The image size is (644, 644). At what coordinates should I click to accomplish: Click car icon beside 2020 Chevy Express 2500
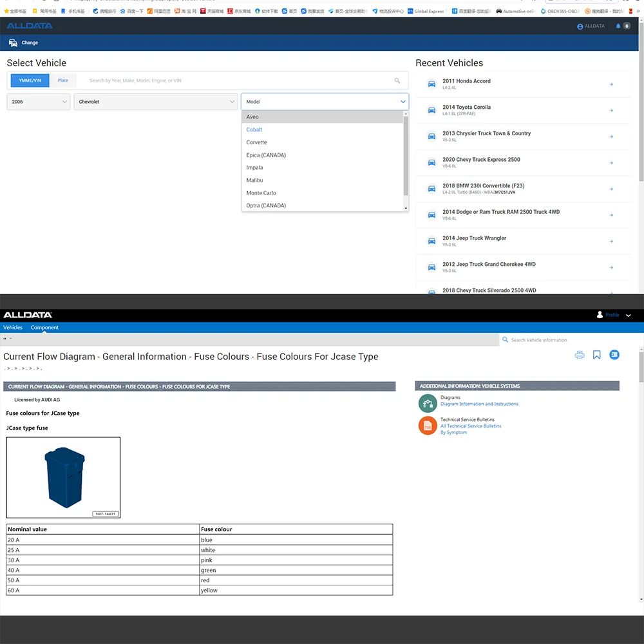[431, 163]
